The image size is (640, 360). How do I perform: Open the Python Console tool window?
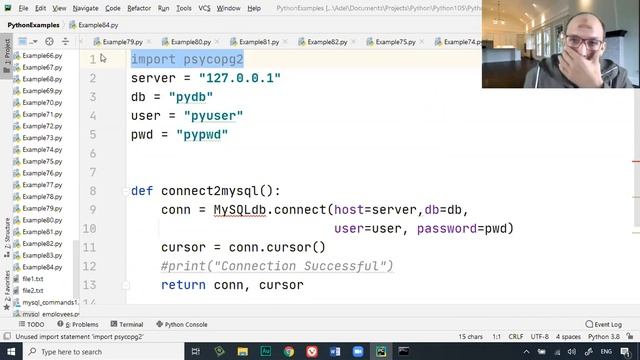pos(182,324)
